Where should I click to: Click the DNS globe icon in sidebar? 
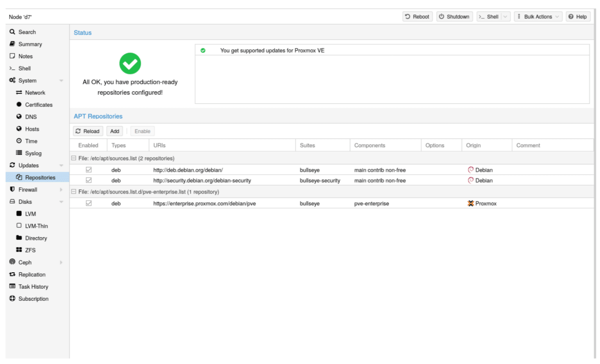pos(19,117)
